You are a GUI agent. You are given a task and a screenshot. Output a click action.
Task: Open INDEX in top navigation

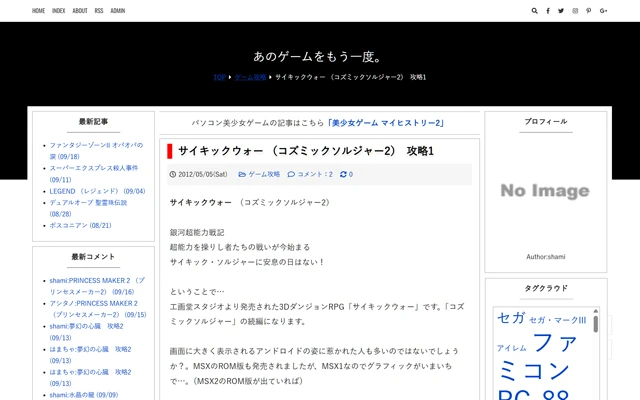point(58,11)
